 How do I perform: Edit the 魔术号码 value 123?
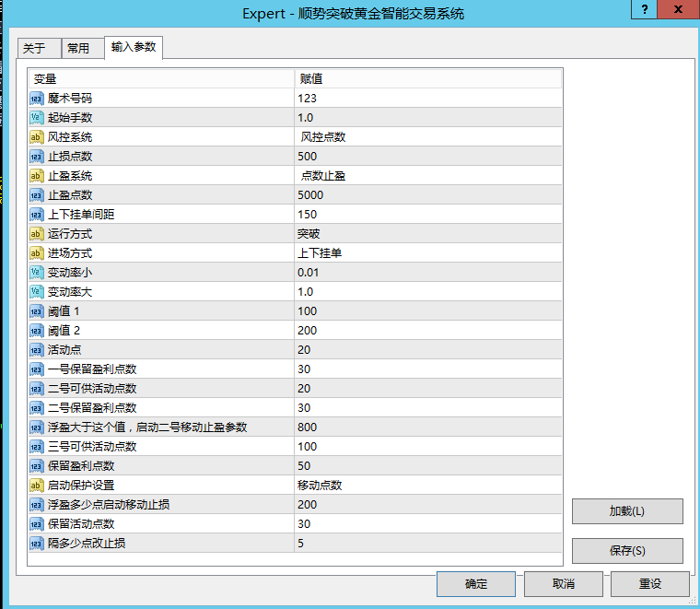[x=428, y=99]
